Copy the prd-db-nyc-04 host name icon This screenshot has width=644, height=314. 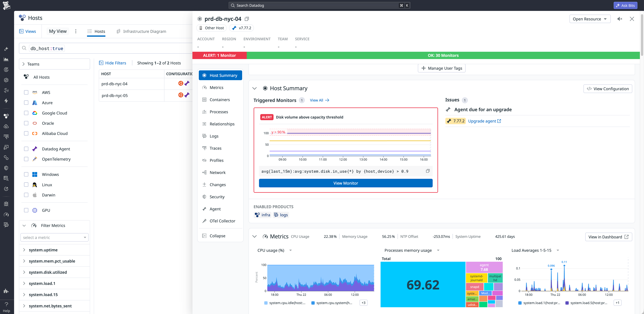pyautogui.click(x=247, y=19)
